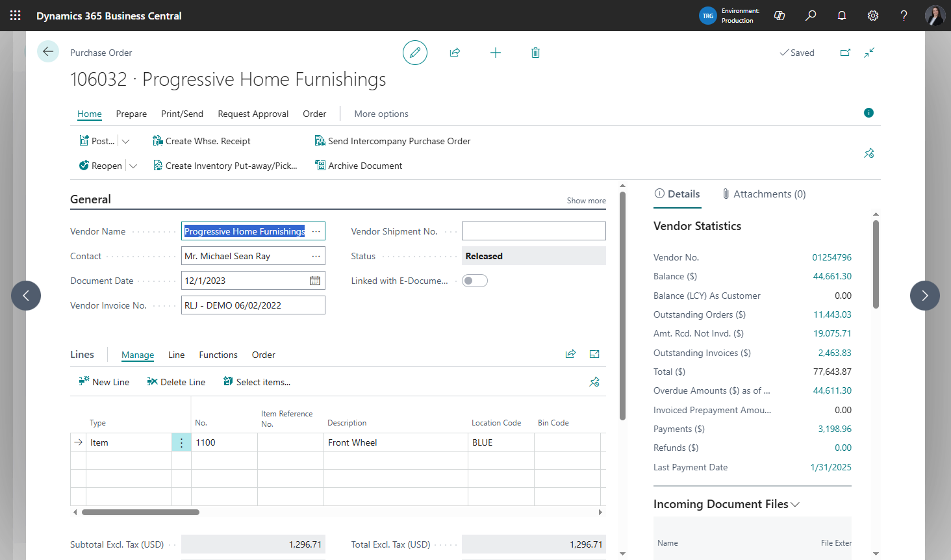Add a New Line
951x560 pixels.
pos(104,382)
